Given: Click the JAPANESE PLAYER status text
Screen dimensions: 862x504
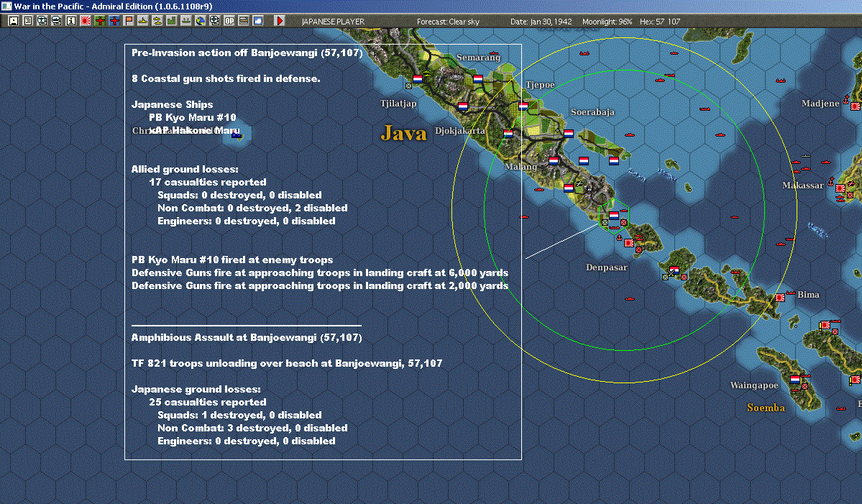Looking at the screenshot, I should (x=333, y=22).
